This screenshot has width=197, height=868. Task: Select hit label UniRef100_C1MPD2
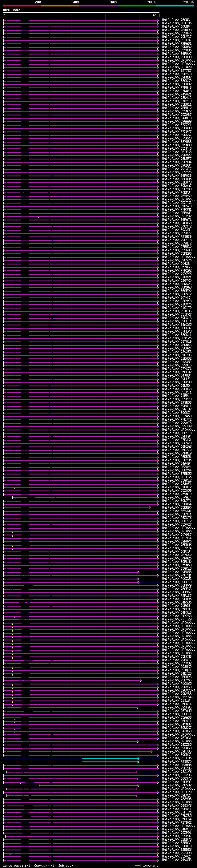coord(177,782)
